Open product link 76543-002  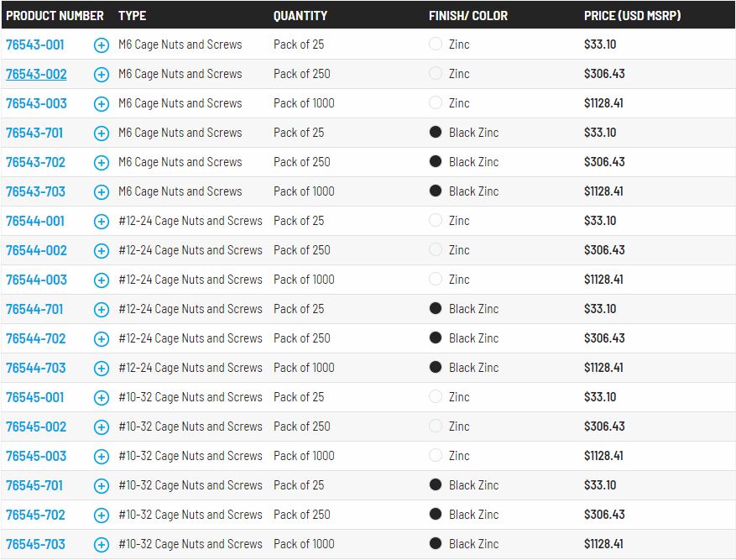point(36,74)
